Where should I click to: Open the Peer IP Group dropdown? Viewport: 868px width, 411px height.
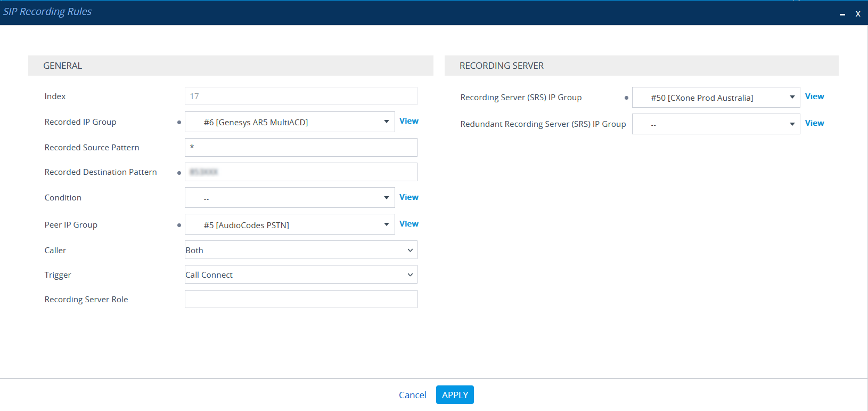(x=289, y=225)
